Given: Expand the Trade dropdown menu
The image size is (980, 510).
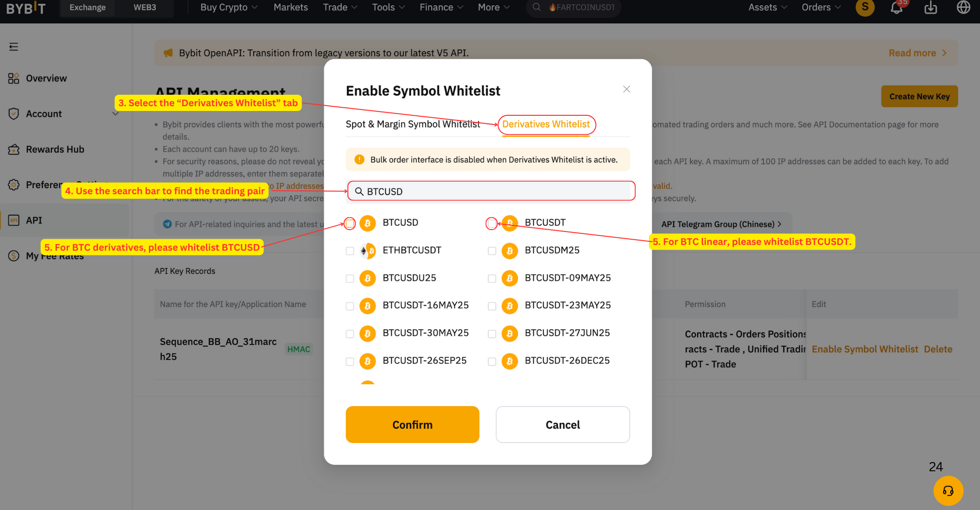Looking at the screenshot, I should pos(340,7).
